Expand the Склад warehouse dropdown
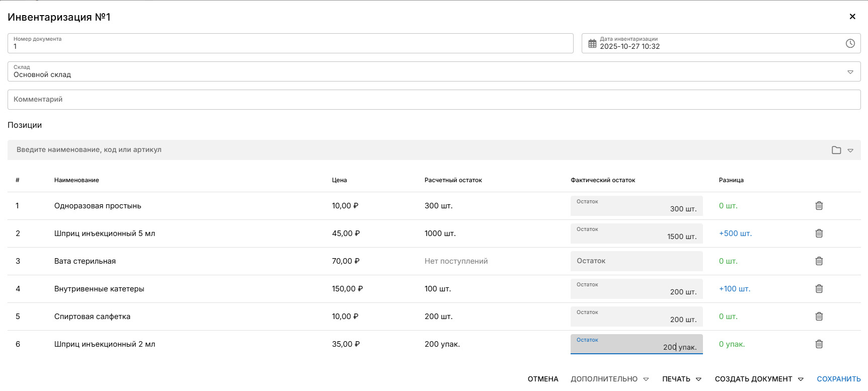This screenshot has width=868, height=391. [x=850, y=72]
